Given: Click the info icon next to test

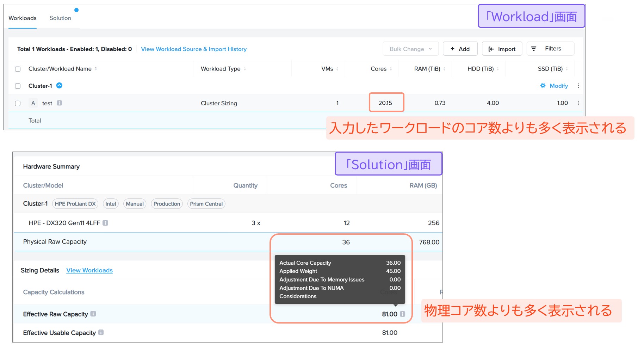Looking at the screenshot, I should click(x=60, y=103).
